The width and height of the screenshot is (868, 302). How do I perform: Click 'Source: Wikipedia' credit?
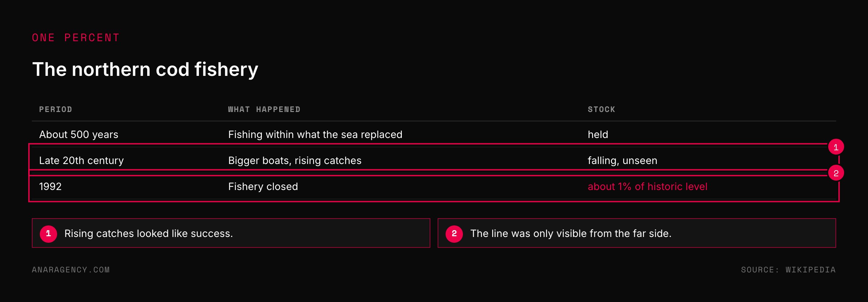788,270
